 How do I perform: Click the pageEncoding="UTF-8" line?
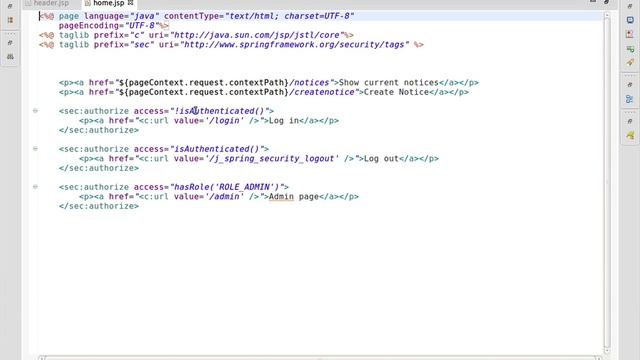pos(113,25)
